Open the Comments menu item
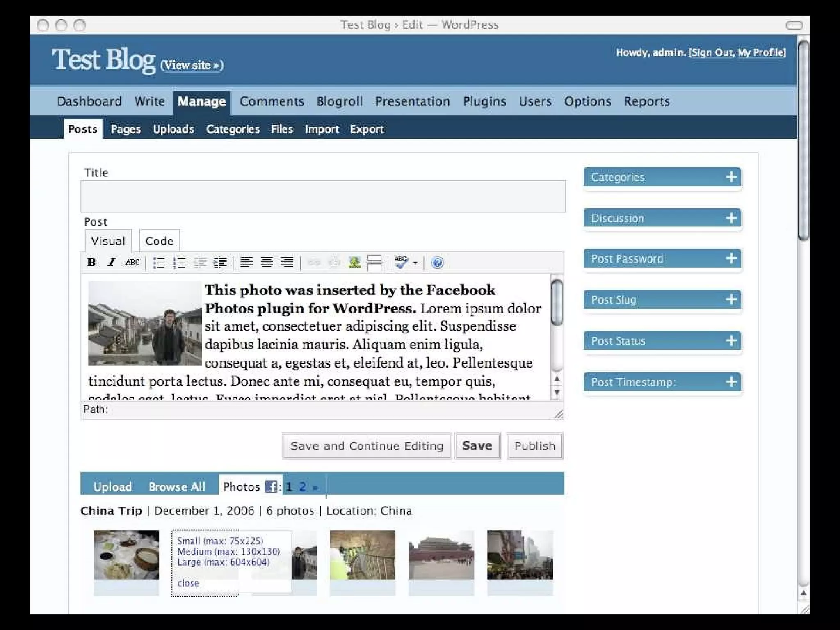The image size is (840, 630). [x=272, y=101]
